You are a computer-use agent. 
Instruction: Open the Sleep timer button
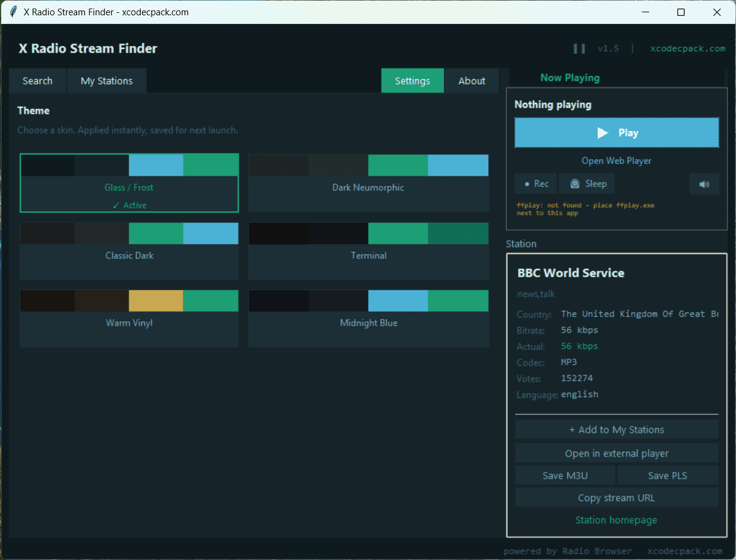587,184
